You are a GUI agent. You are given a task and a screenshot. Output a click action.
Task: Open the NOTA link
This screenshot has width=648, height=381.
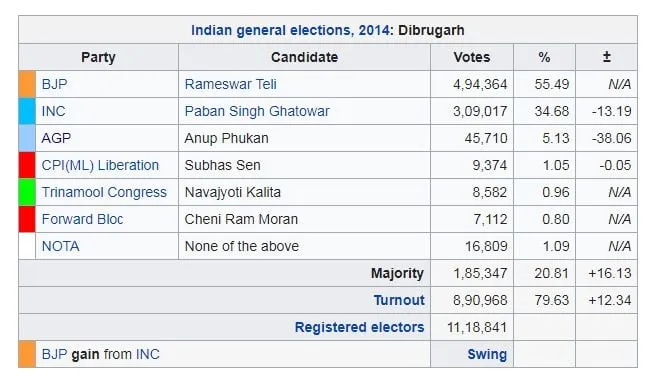pos(60,246)
